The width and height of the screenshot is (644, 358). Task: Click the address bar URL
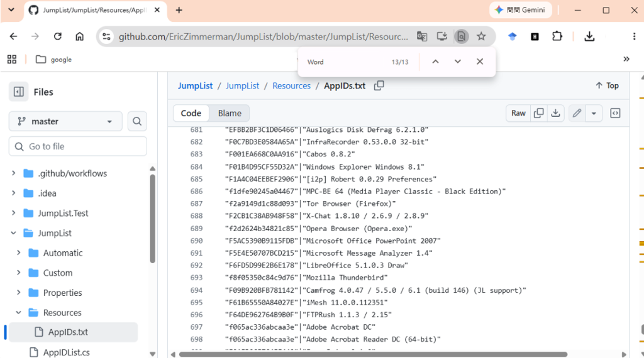[x=264, y=36]
